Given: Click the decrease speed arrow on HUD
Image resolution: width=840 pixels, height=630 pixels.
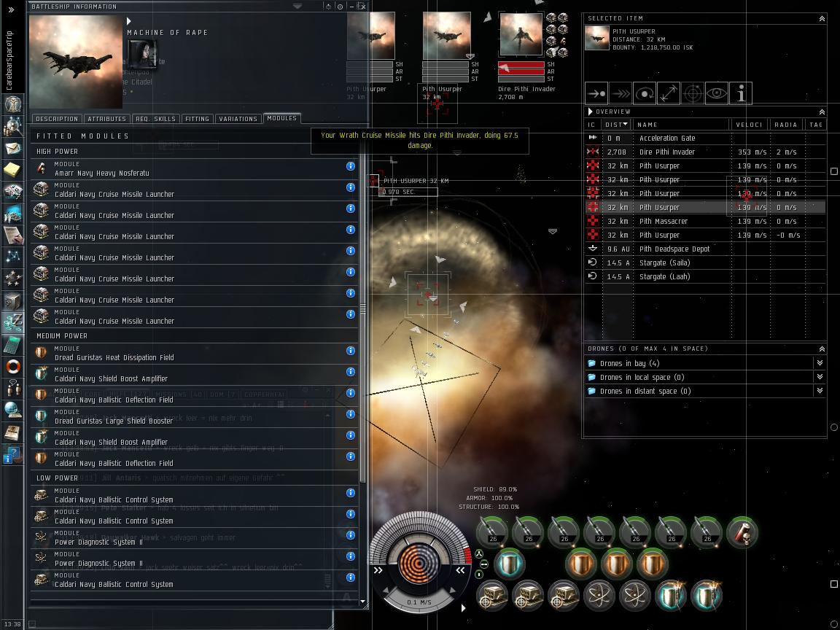Looking at the screenshot, I should pyautogui.click(x=386, y=589).
